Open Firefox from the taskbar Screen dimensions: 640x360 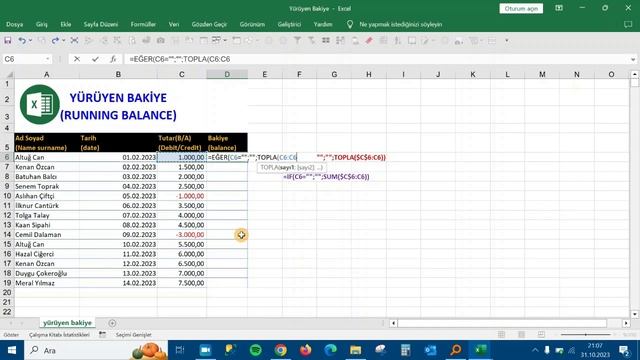click(x=305, y=350)
